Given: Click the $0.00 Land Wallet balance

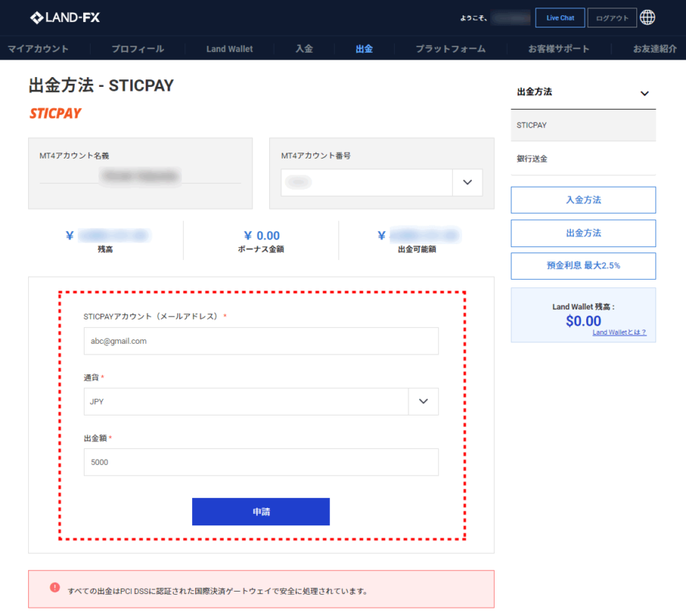Looking at the screenshot, I should [x=583, y=321].
